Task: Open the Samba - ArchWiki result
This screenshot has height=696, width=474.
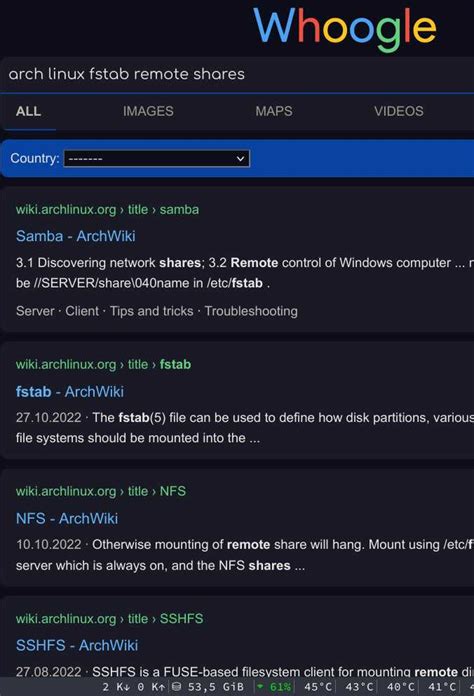Action: 75,236
